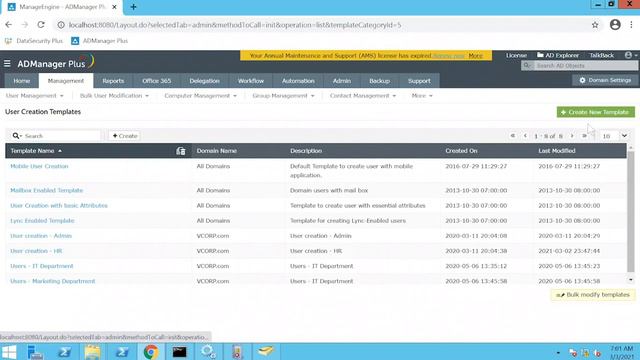Switch to Reports tab
Viewport: 640px width, 360px height.
point(113,81)
